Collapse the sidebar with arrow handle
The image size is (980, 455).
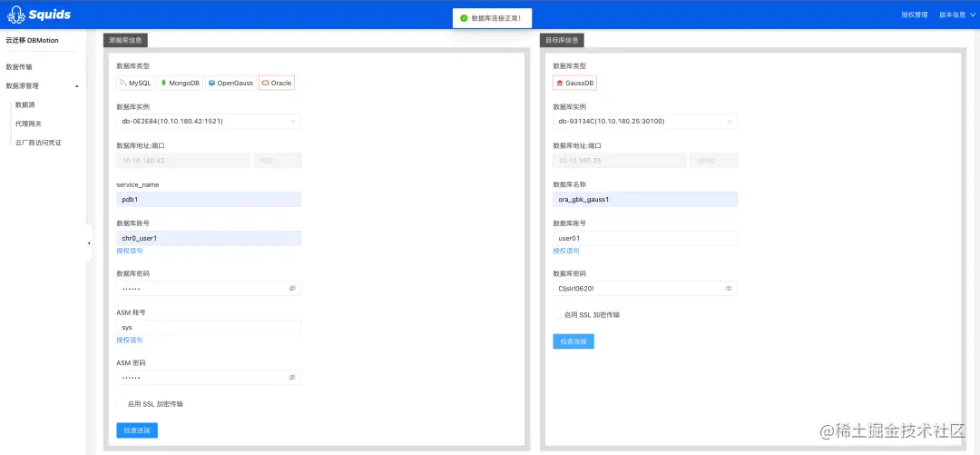point(88,242)
